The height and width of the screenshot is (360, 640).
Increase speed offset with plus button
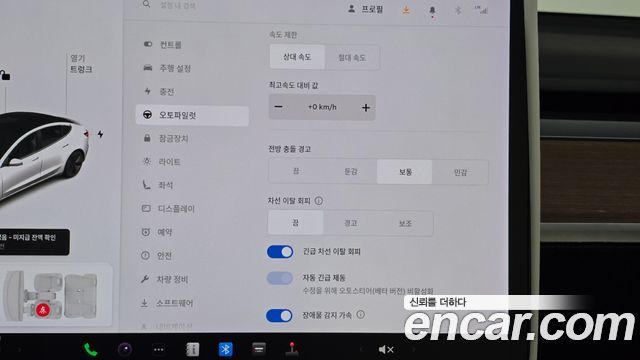[366, 108]
